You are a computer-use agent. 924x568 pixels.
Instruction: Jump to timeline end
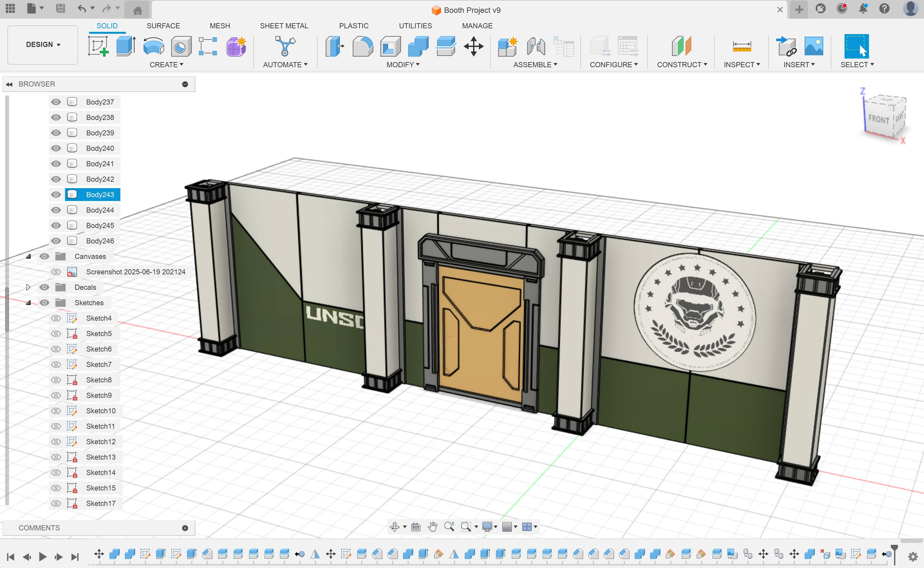click(75, 556)
